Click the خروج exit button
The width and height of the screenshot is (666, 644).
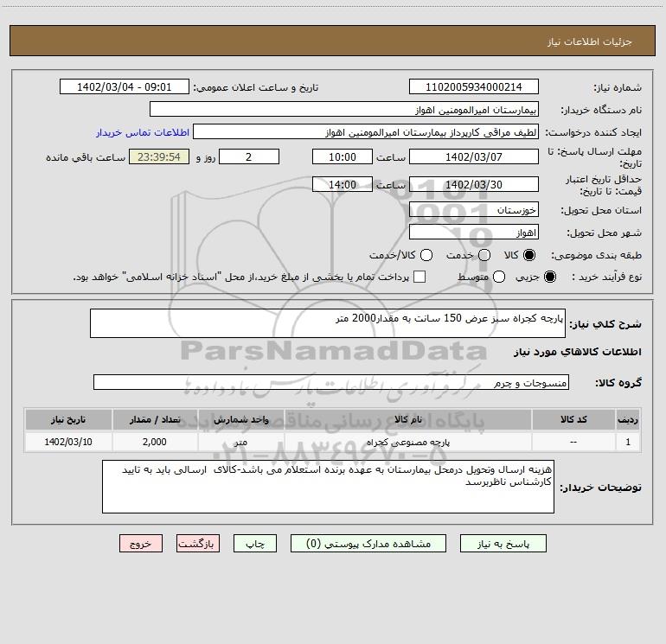[x=141, y=544]
